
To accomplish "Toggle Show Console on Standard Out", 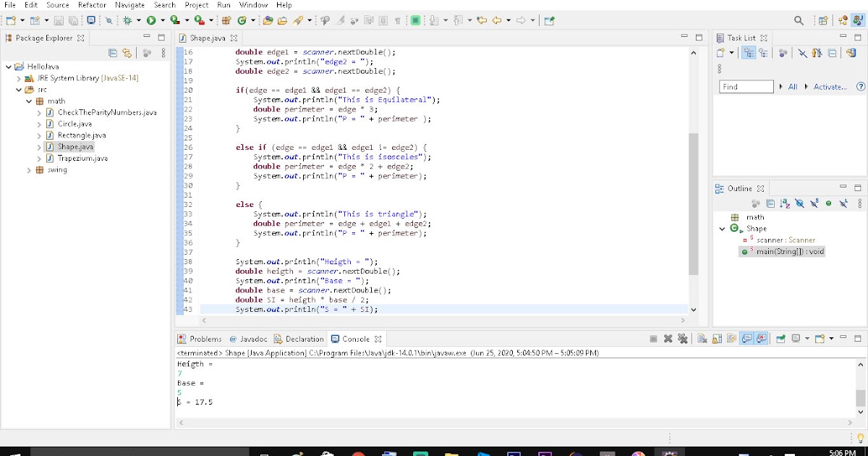I will click(745, 338).
